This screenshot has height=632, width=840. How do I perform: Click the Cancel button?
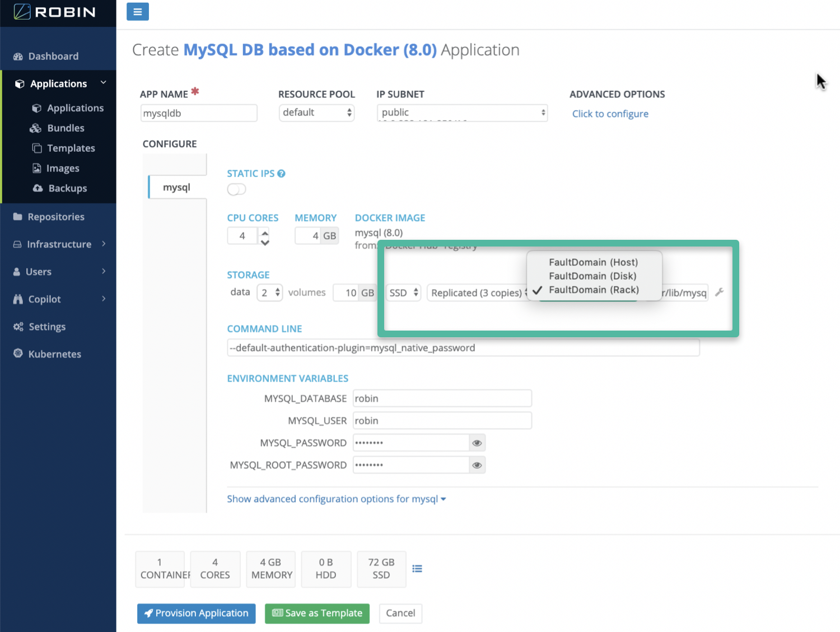[400, 614]
